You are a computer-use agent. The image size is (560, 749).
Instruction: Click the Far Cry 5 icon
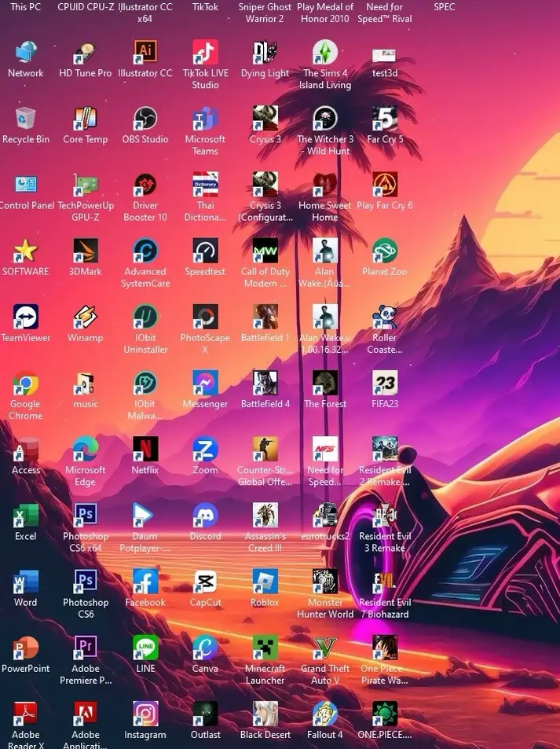[x=385, y=119]
